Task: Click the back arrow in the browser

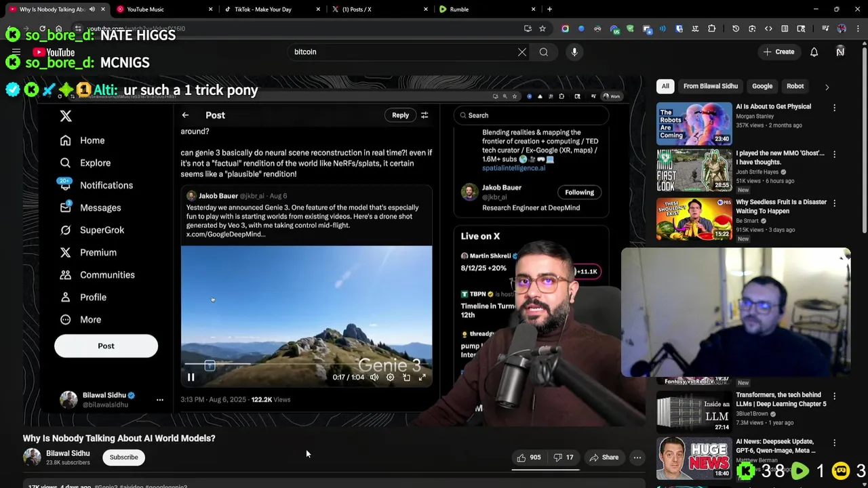Action: tap(10, 28)
